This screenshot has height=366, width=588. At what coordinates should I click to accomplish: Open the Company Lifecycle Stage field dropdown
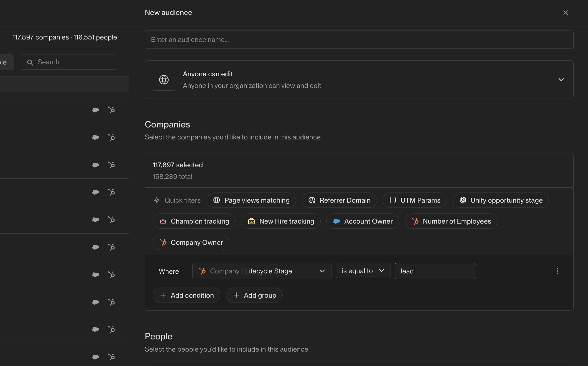pos(322,271)
